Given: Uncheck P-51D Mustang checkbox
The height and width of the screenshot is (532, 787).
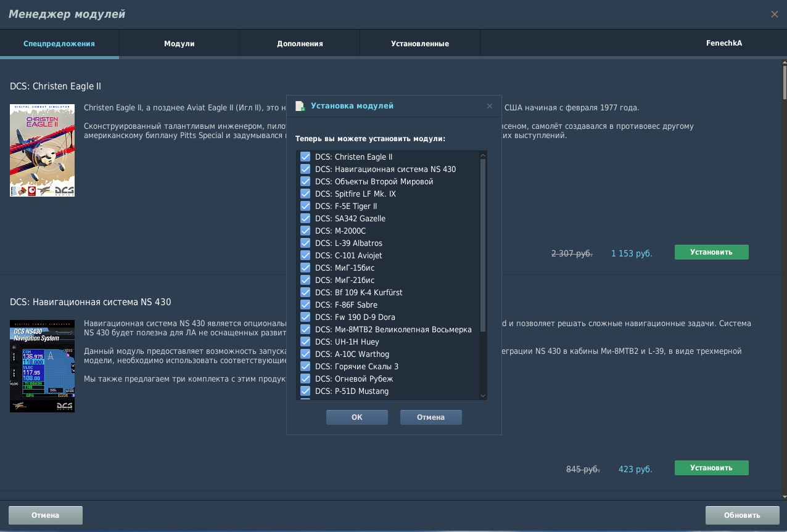Looking at the screenshot, I should (305, 391).
